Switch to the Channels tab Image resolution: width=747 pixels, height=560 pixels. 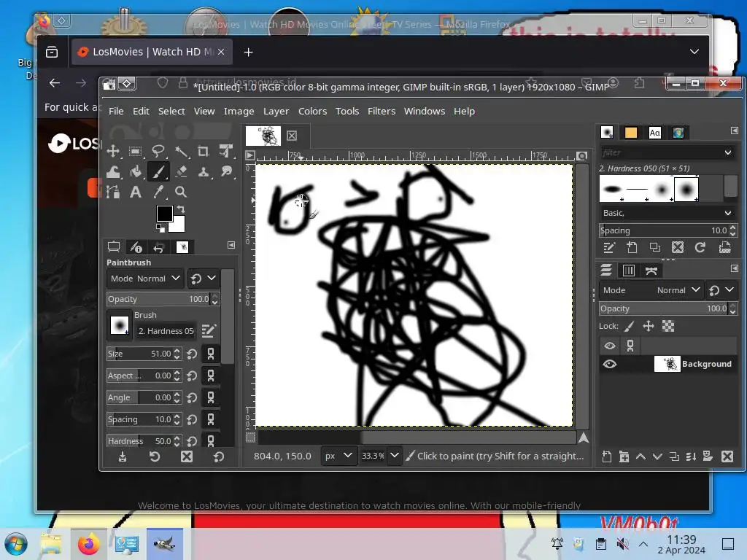[x=628, y=271]
